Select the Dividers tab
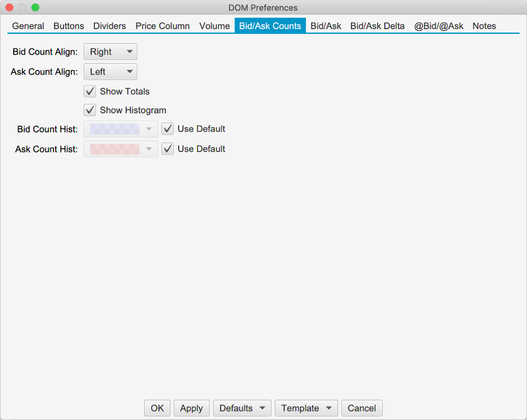527x420 pixels. coord(110,26)
